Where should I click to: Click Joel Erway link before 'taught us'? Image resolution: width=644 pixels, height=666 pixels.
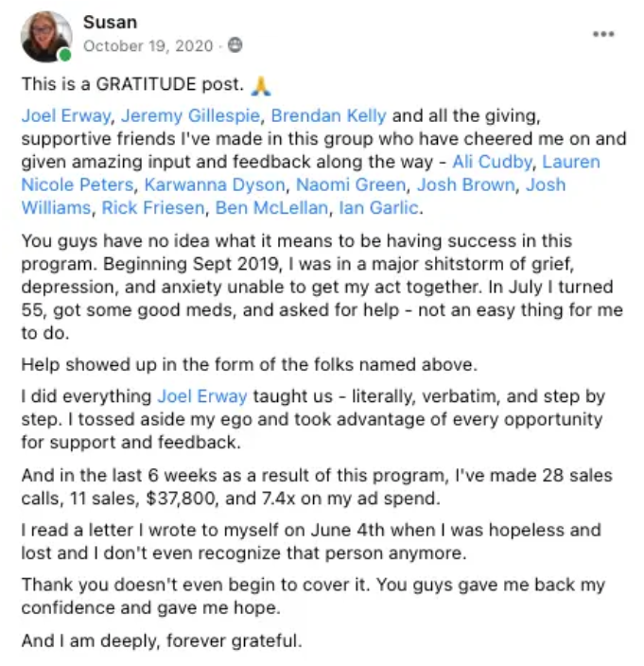pos(202,396)
